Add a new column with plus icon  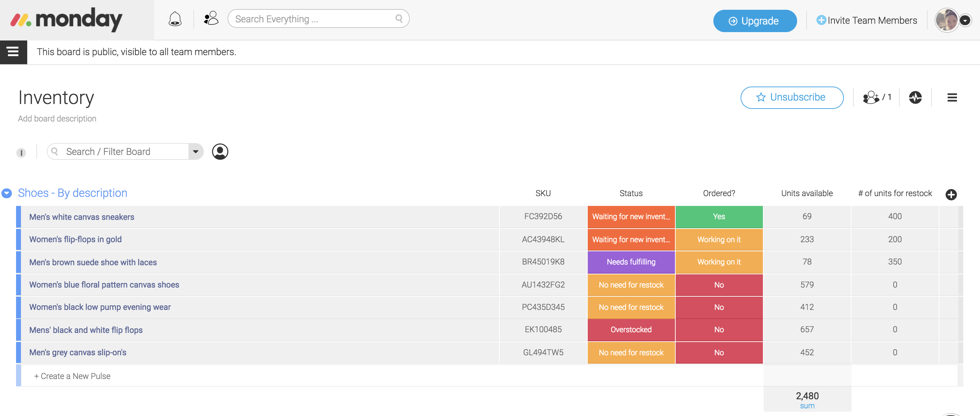pos(951,194)
